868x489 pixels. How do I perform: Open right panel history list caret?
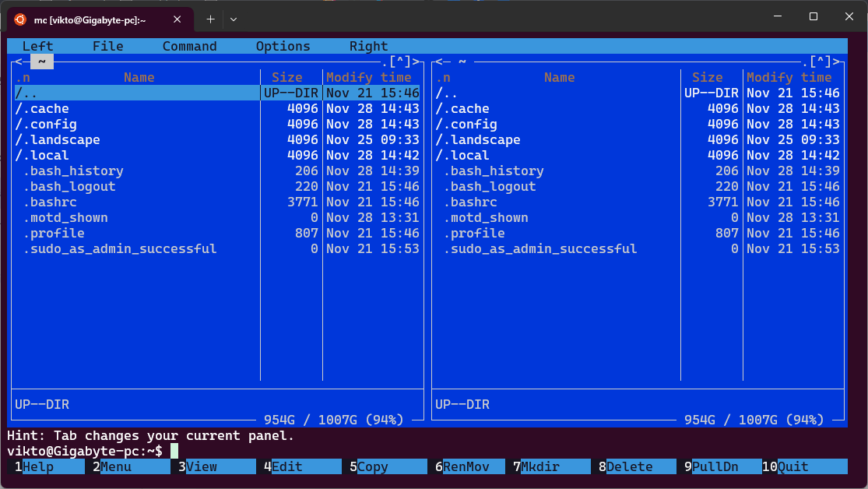pyautogui.click(x=821, y=62)
